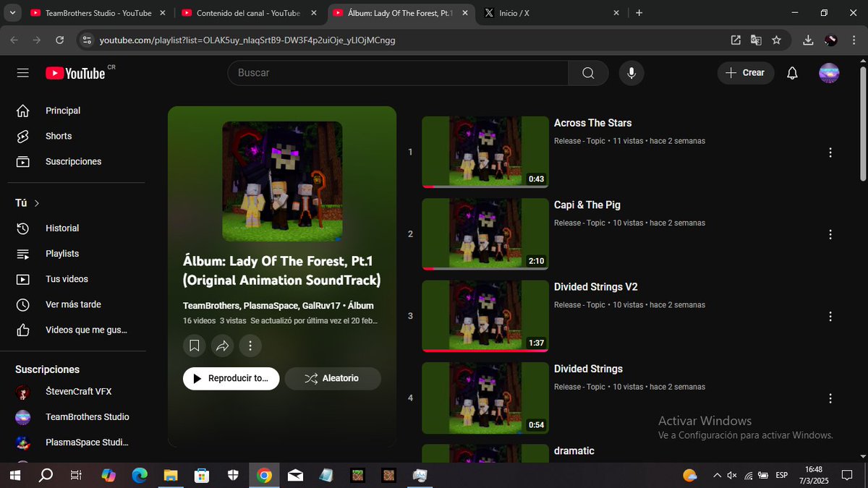Click the Chrome profile avatar in toolbar

[x=831, y=40]
